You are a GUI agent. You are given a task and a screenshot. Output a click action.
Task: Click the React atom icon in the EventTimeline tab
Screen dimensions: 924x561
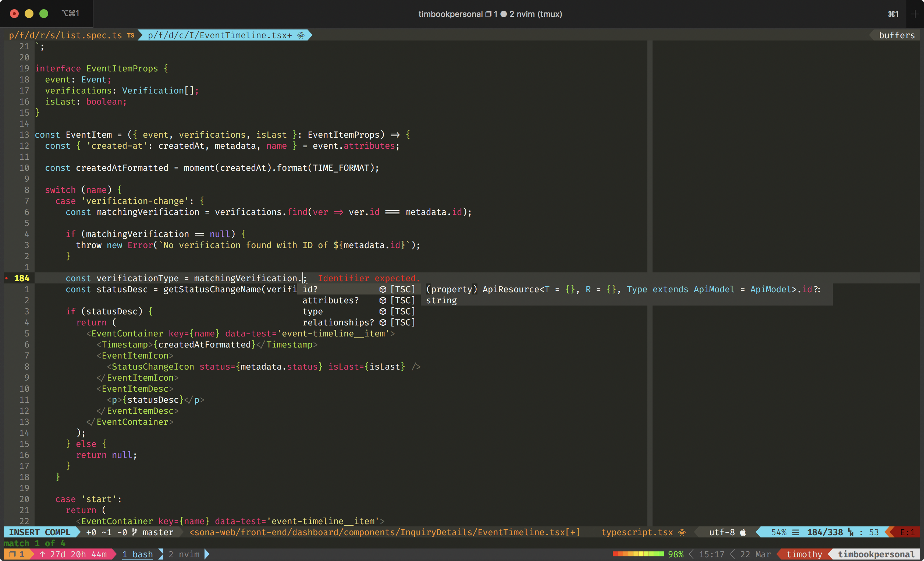(301, 35)
